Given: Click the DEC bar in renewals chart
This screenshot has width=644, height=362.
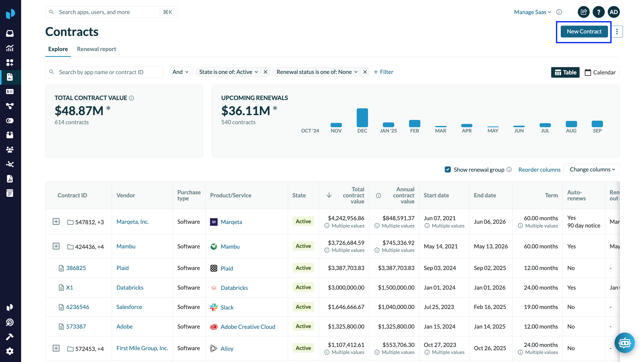Looking at the screenshot, I should [362, 118].
